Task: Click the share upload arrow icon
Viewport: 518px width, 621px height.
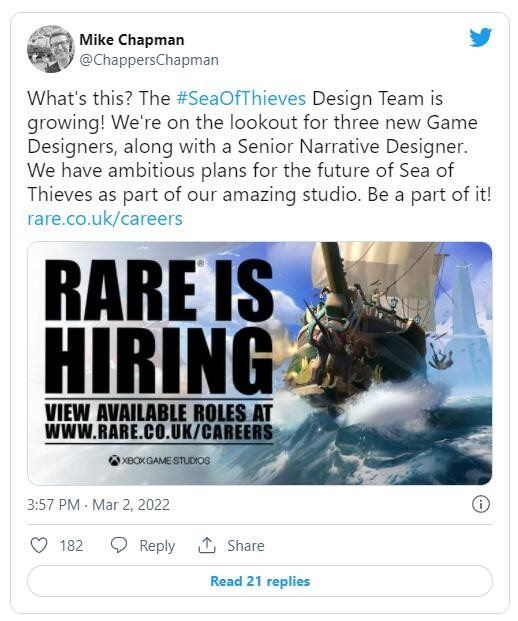Action: 207,545
